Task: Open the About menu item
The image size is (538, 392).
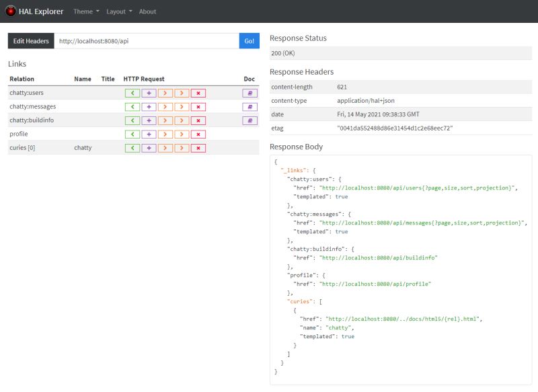Action: [147, 11]
